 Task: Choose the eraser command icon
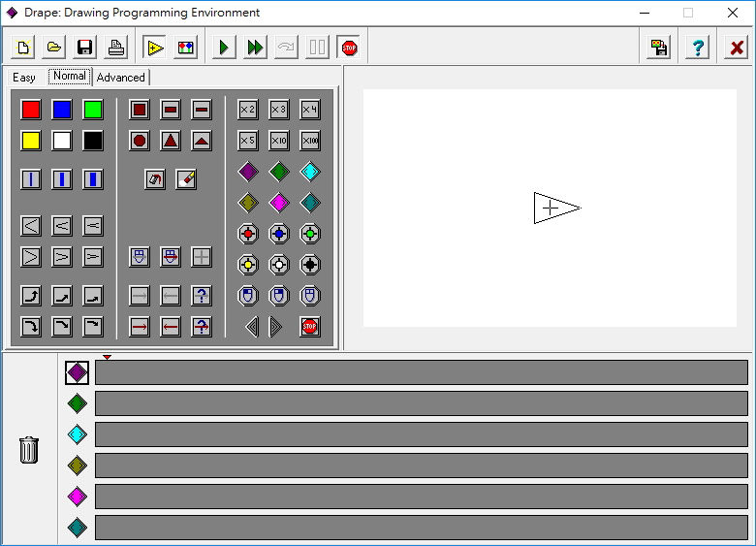pos(186,179)
